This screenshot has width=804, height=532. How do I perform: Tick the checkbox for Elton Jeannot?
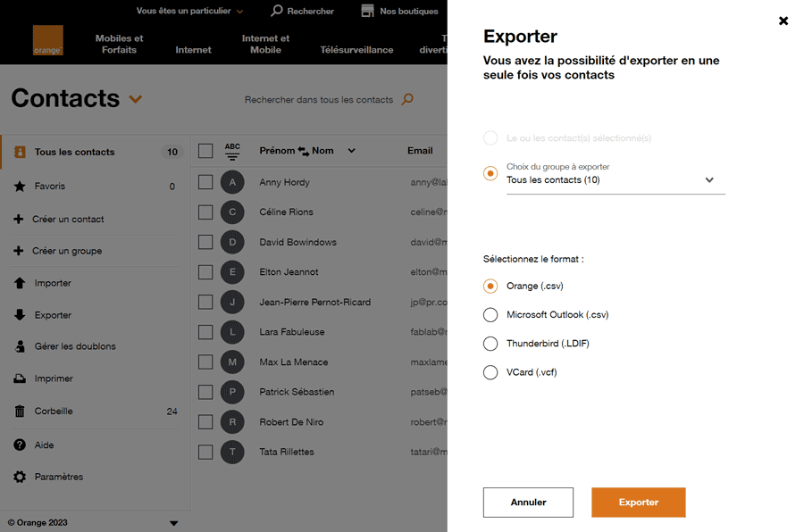(x=205, y=272)
